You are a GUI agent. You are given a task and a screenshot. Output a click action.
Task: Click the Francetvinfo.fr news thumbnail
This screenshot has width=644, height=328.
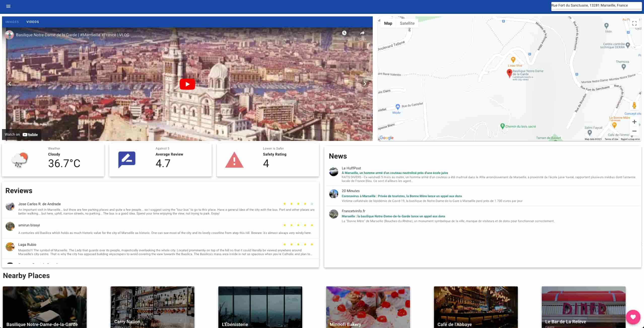point(333,214)
